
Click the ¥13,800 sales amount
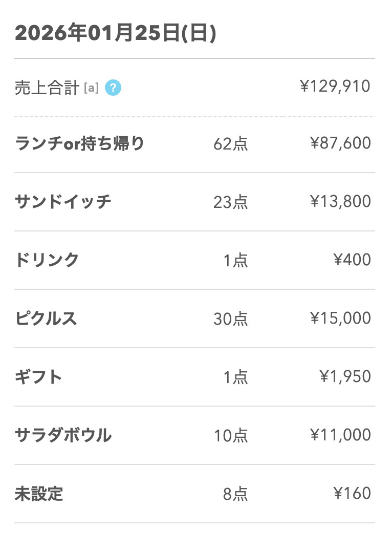click(x=340, y=201)
